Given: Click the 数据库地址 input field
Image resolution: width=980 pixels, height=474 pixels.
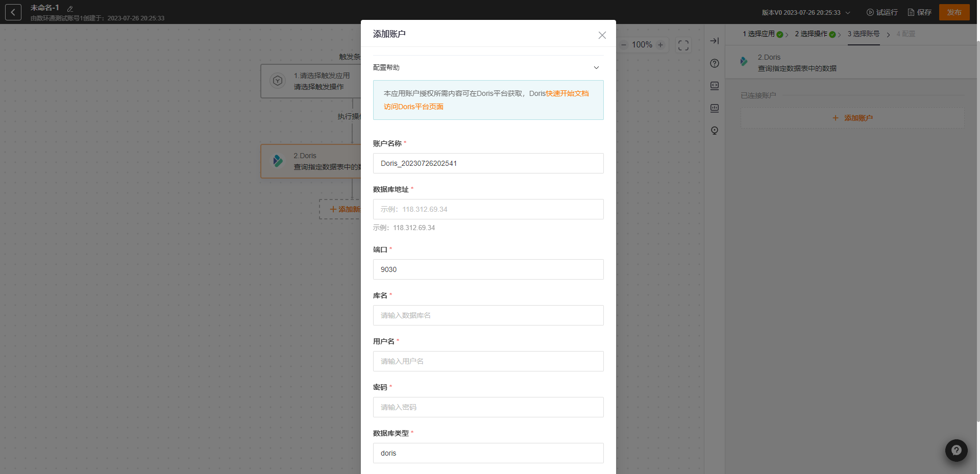Looking at the screenshot, I should point(488,209).
